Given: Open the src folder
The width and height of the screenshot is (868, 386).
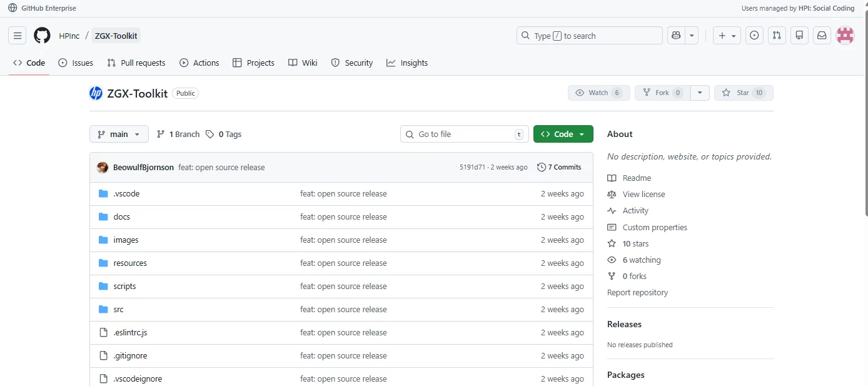Looking at the screenshot, I should [x=118, y=310].
